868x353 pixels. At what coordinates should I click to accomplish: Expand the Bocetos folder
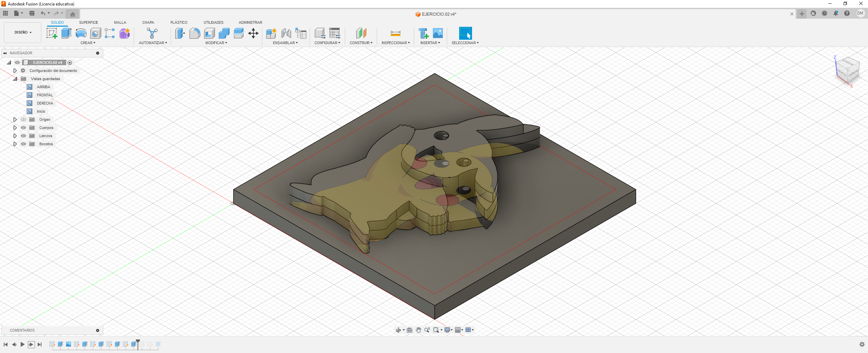pyautogui.click(x=15, y=144)
